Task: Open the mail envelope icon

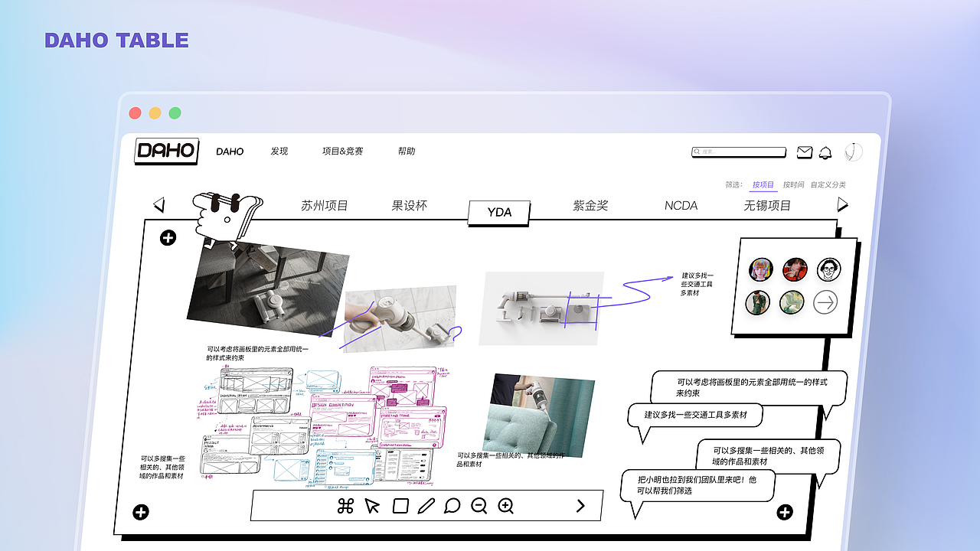Action: [x=805, y=152]
